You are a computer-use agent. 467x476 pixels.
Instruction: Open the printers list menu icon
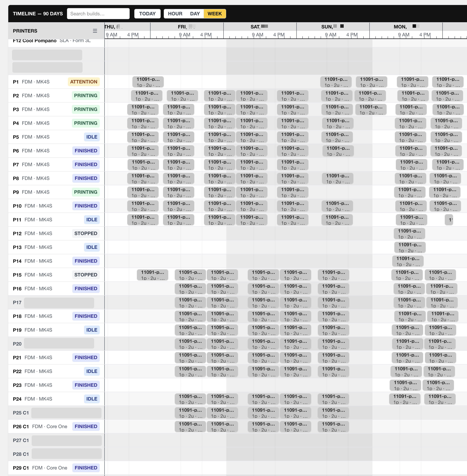coord(95,31)
